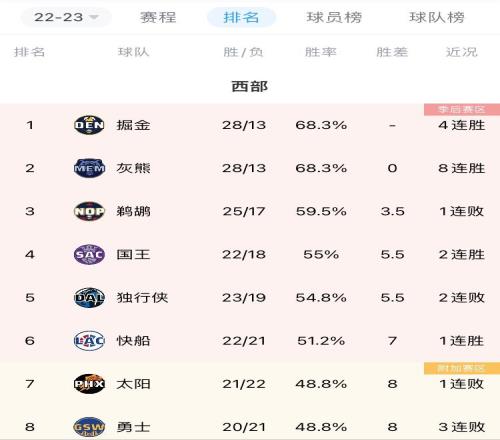Viewport: 500px width, 440px height.
Task: Click the Pelicans NOP team logo
Action: click(89, 211)
